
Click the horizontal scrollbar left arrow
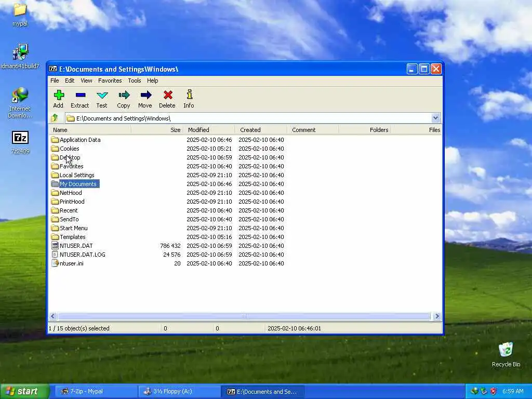tap(52, 316)
